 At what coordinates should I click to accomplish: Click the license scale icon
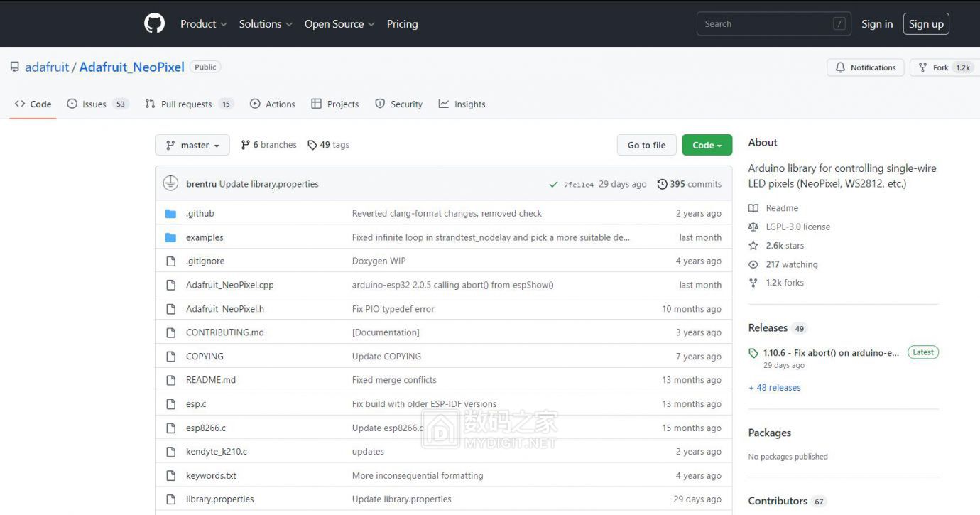[753, 227]
